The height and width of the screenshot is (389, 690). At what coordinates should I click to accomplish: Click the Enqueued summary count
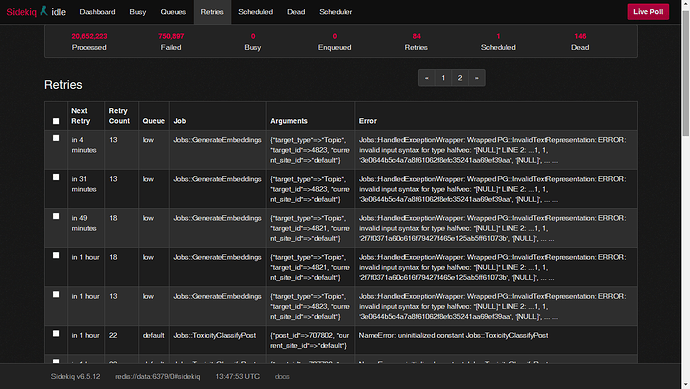pyautogui.click(x=335, y=36)
